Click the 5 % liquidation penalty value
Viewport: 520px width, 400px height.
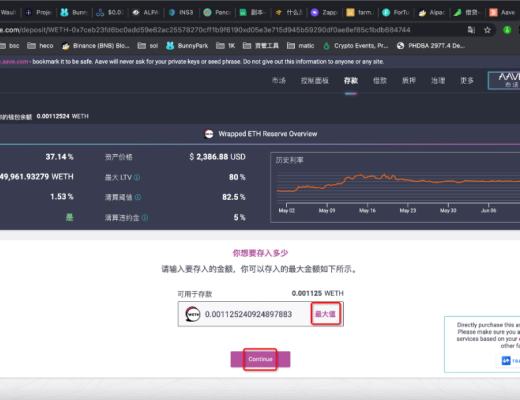(239, 217)
